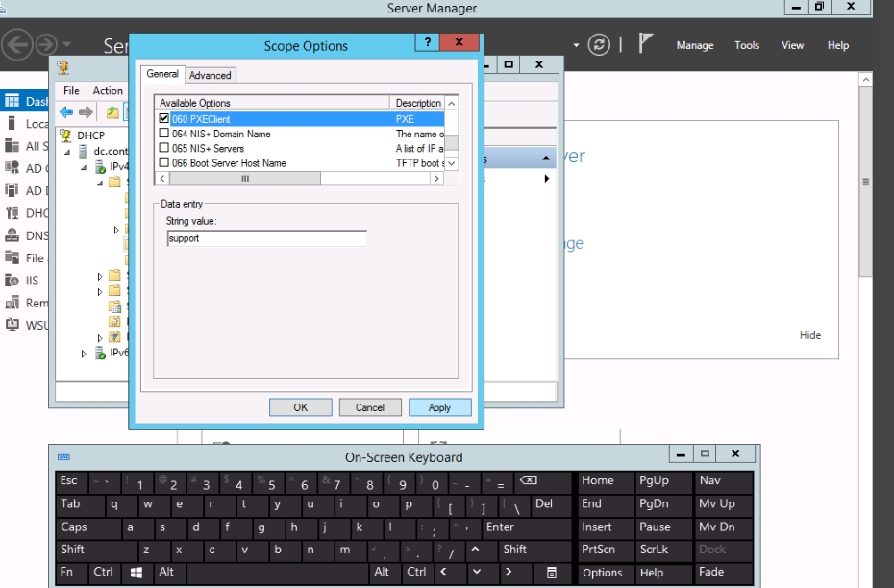Open the dropdown arrow left of the refresh icon
The height and width of the screenshot is (588, 894).
(x=576, y=45)
